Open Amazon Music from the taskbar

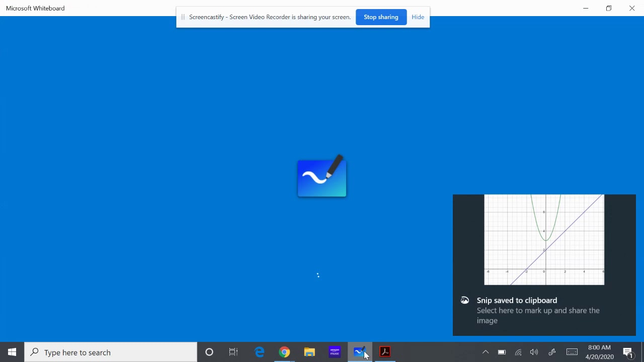coord(335,352)
